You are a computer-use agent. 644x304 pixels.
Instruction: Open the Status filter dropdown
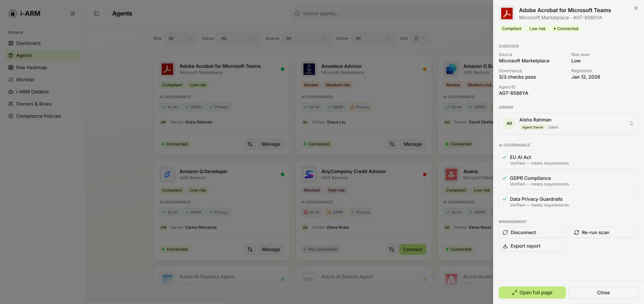[x=238, y=38]
